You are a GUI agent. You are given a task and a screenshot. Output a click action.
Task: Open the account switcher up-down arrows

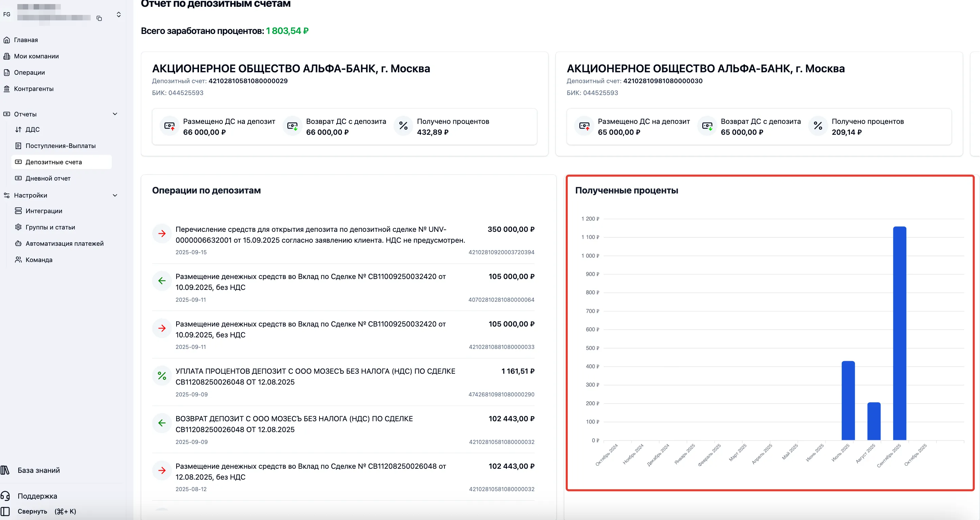tap(119, 15)
